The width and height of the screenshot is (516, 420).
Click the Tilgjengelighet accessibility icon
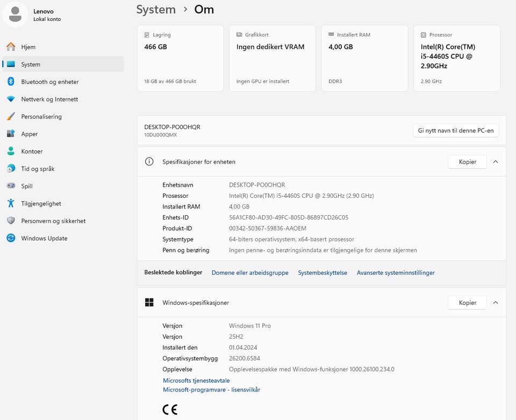[11, 203]
